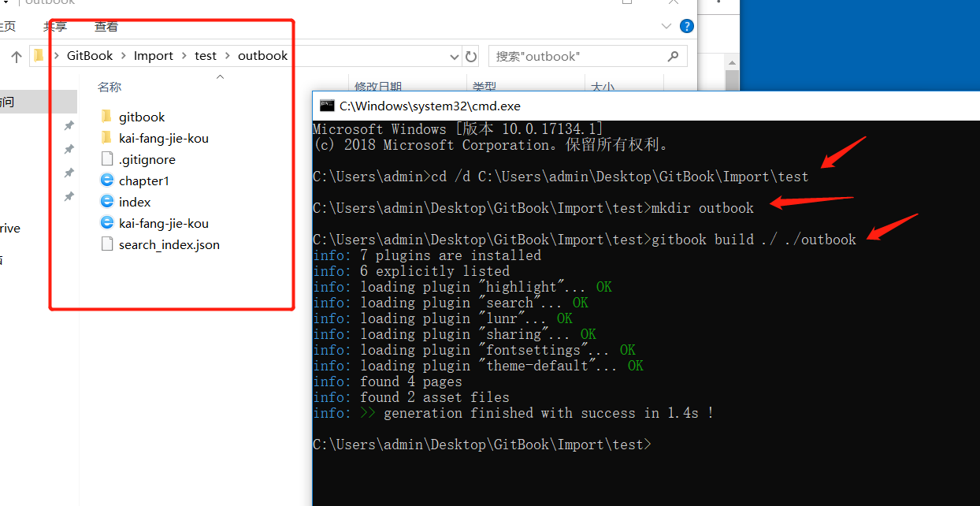Image resolution: width=980 pixels, height=506 pixels.
Task: Navigate to GitBook in breadcrumb path
Action: pyautogui.click(x=90, y=56)
